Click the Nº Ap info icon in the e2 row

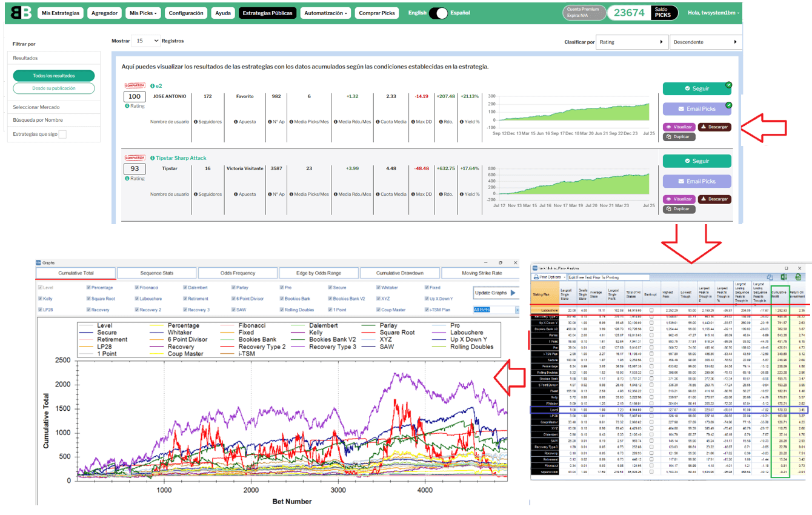coord(269,122)
